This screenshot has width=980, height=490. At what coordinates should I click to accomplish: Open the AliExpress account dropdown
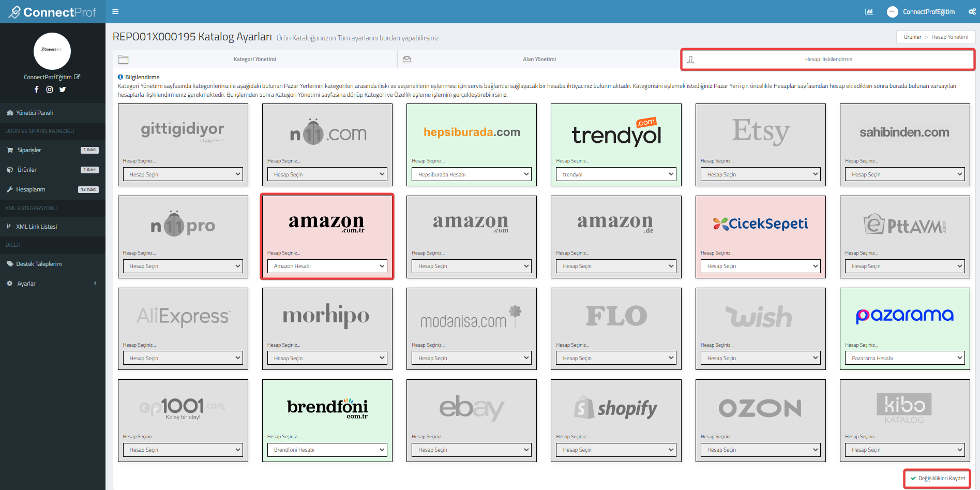click(183, 358)
